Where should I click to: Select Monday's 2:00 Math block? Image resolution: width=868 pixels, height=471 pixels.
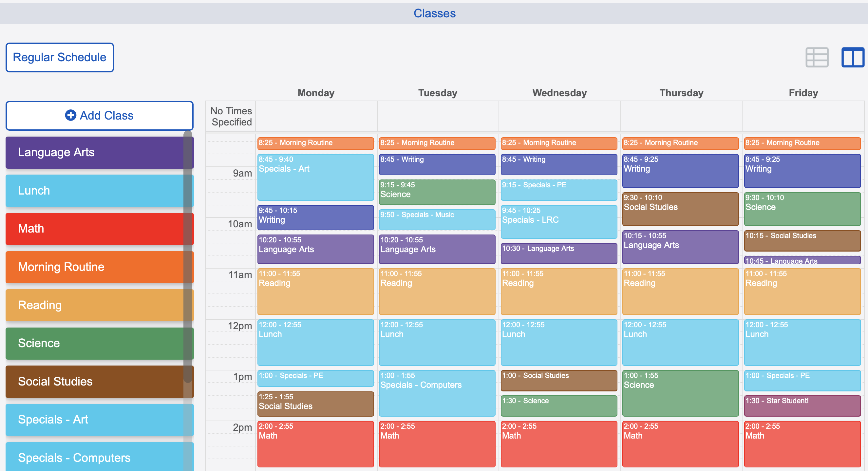coord(315,444)
